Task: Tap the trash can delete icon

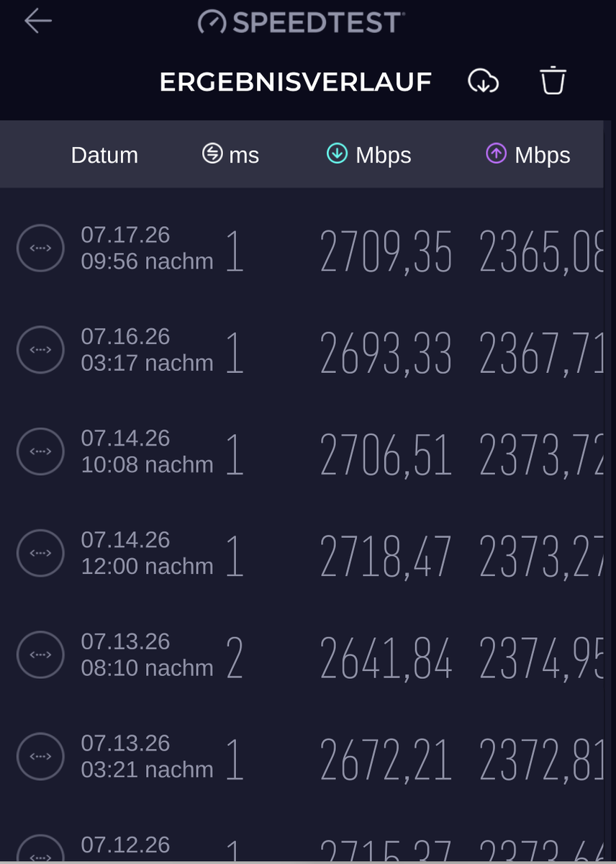Action: pyautogui.click(x=553, y=81)
